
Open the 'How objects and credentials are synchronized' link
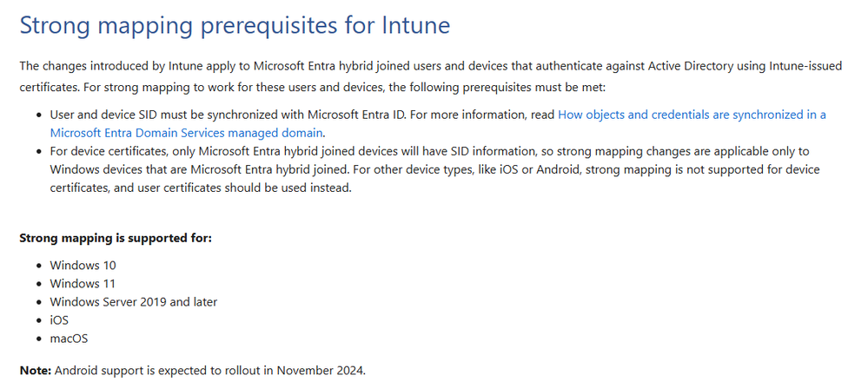point(692,115)
